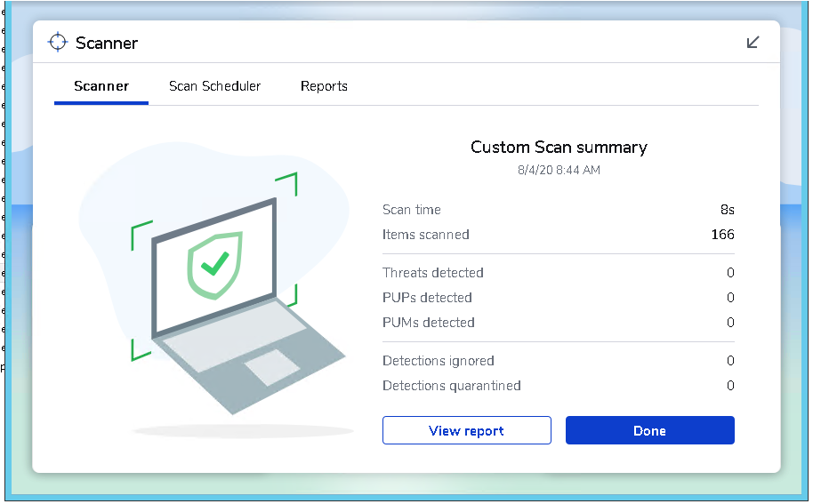Image resolution: width=813 pixels, height=504 pixels.
Task: Collapse the Scanner panel with the arrow icon
Action: coord(753,42)
